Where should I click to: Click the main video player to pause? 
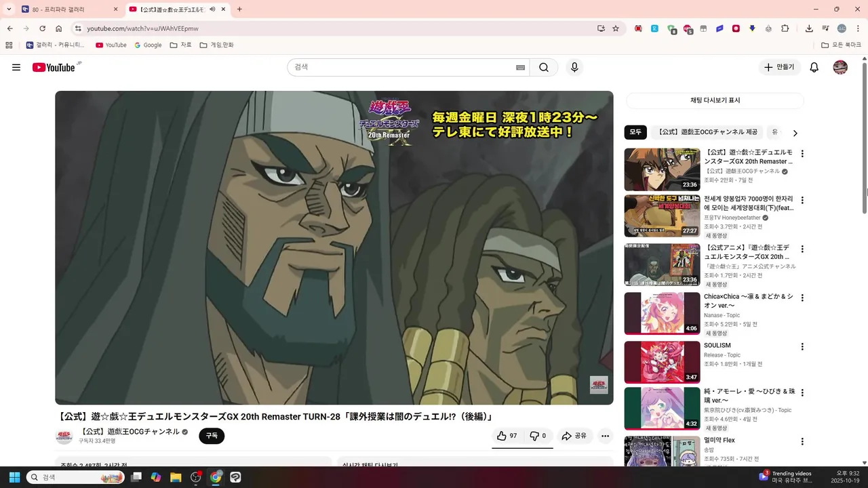tap(334, 248)
